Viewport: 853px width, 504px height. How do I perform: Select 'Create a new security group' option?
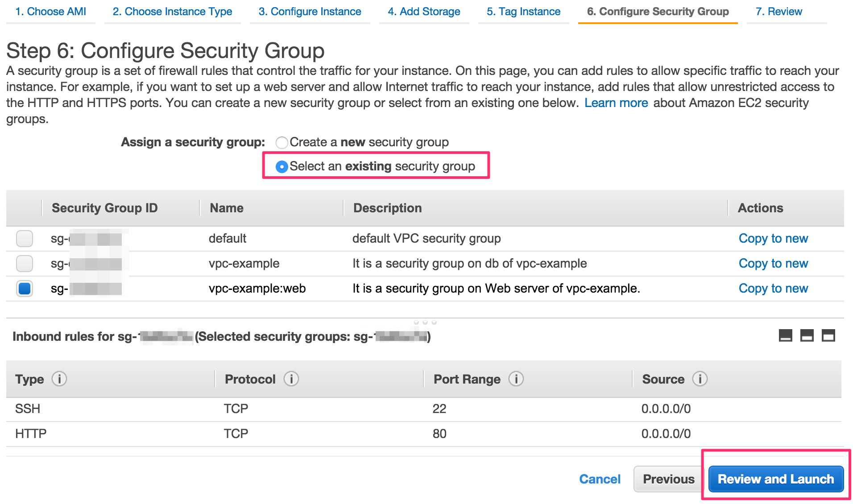point(282,143)
